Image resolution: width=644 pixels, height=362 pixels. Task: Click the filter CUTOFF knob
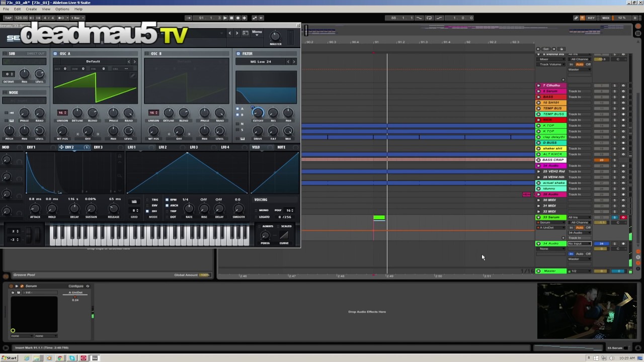[x=258, y=113]
